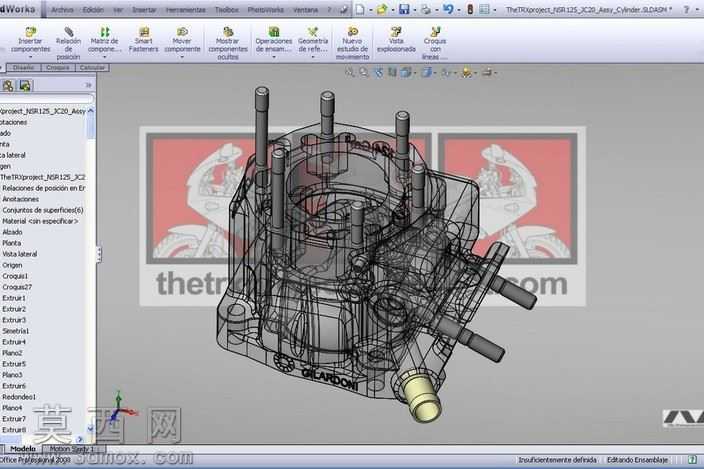Select Redondeo1 in the feature tree
The image size is (704, 469).
click(x=19, y=397)
